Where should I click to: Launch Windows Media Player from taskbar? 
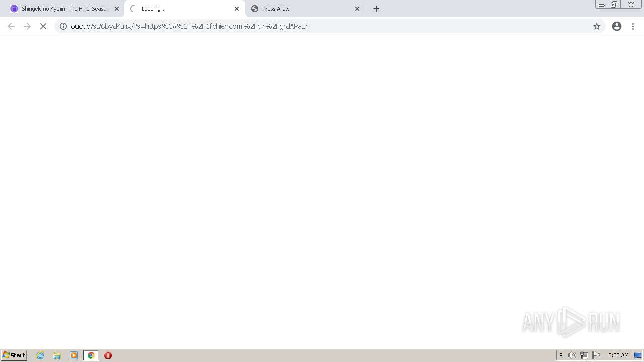[x=74, y=355]
